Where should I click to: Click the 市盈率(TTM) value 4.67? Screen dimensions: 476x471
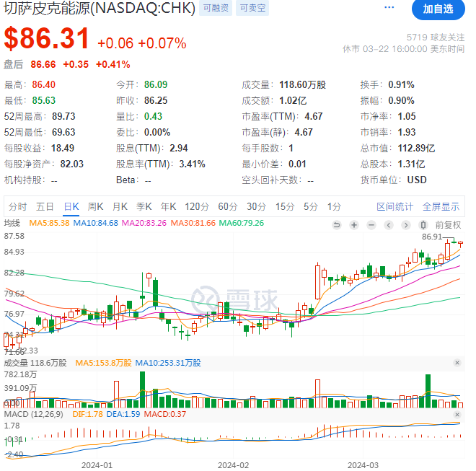pos(314,116)
